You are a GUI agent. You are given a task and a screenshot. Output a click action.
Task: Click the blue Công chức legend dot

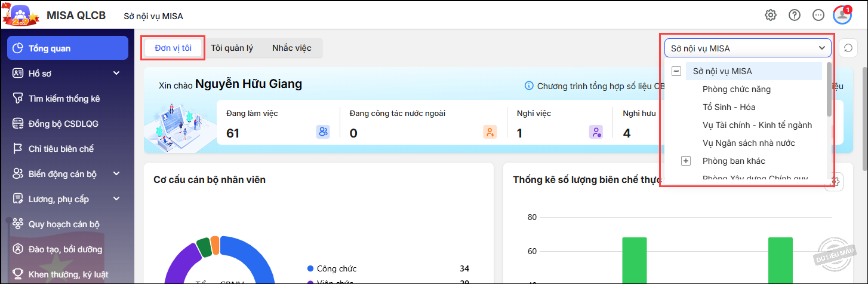click(x=310, y=268)
